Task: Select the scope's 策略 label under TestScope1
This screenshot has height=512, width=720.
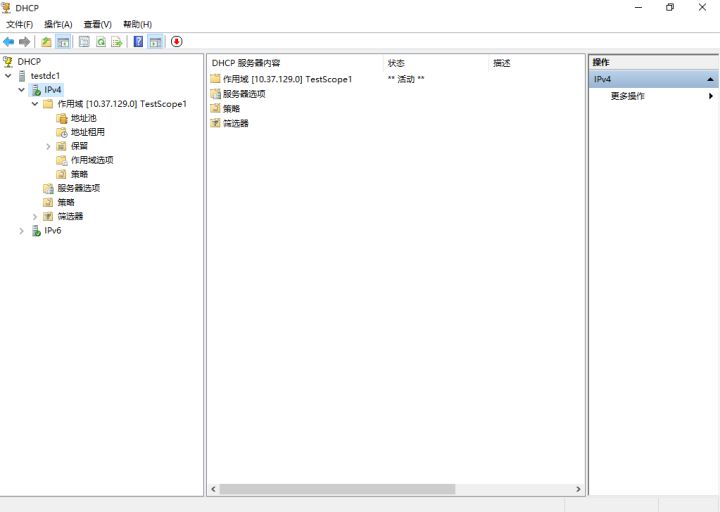Action: click(x=79, y=174)
